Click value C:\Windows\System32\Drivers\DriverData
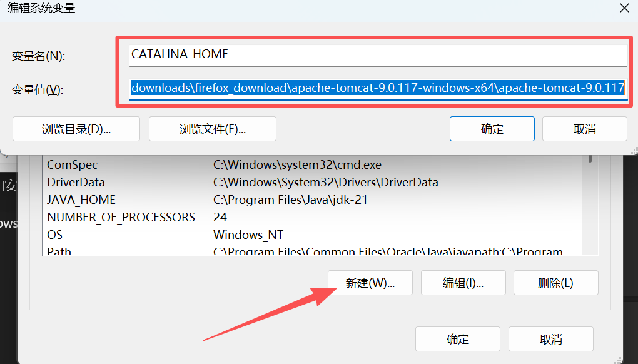Image resolution: width=638 pixels, height=364 pixels. [325, 182]
